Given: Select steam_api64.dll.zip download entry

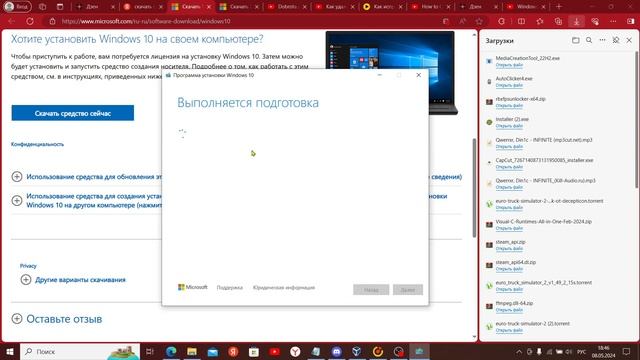Looking at the screenshot, I should click(x=516, y=262).
